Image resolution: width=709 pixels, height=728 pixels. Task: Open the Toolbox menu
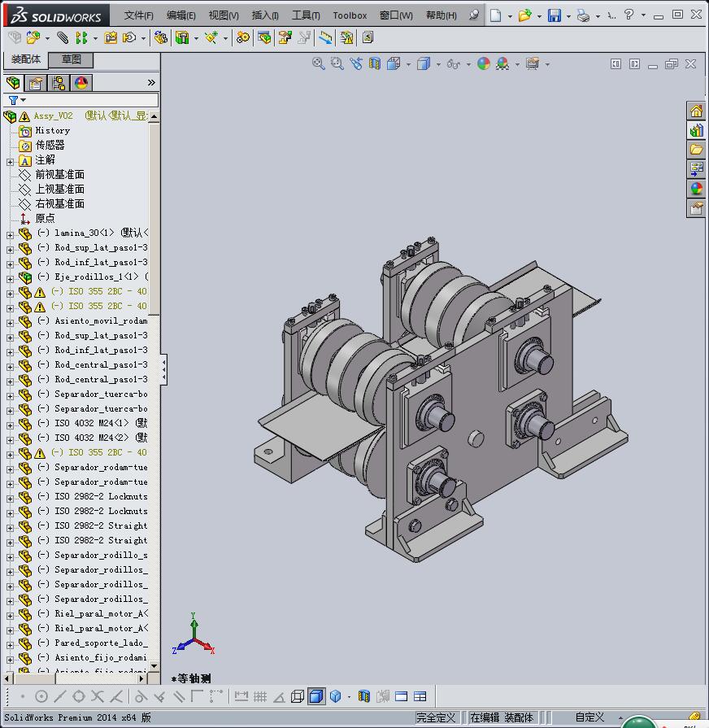(350, 15)
